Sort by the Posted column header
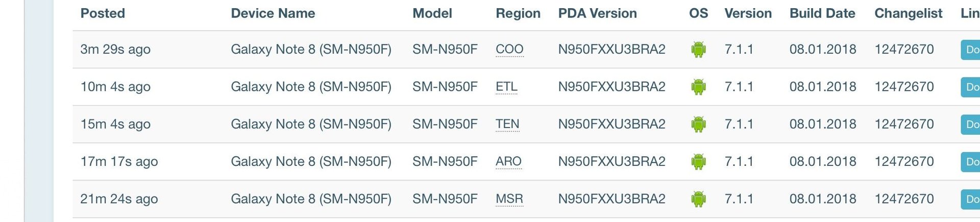The image size is (980, 222). [x=103, y=13]
